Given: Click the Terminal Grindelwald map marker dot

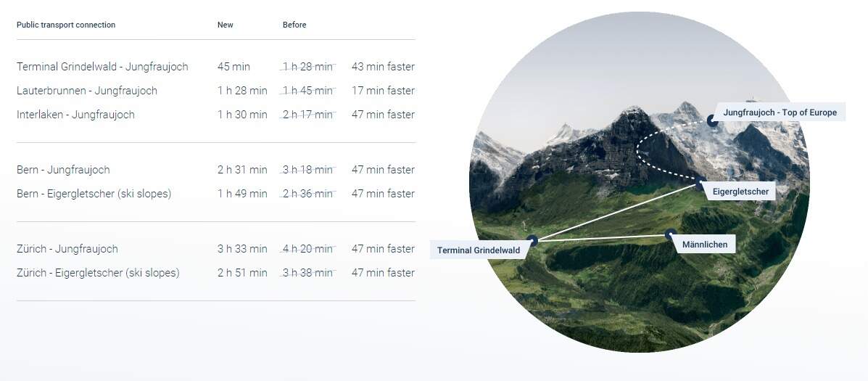Looking at the screenshot, I should click(532, 239).
